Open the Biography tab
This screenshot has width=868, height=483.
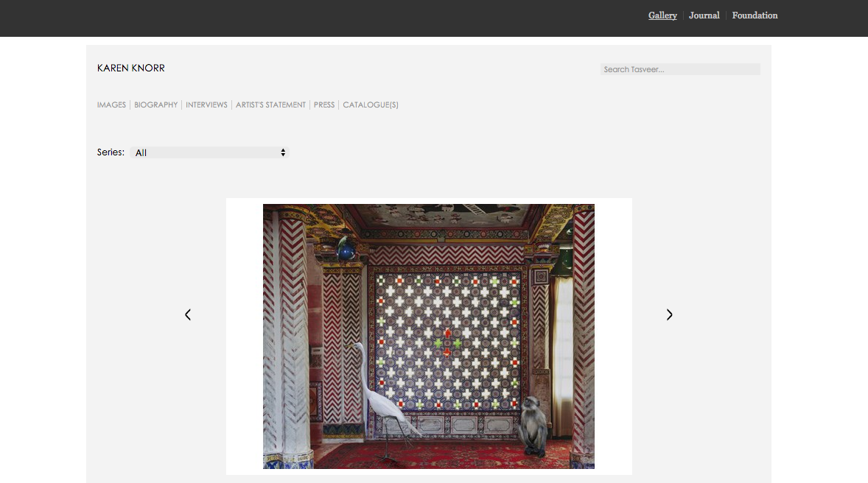tap(156, 105)
